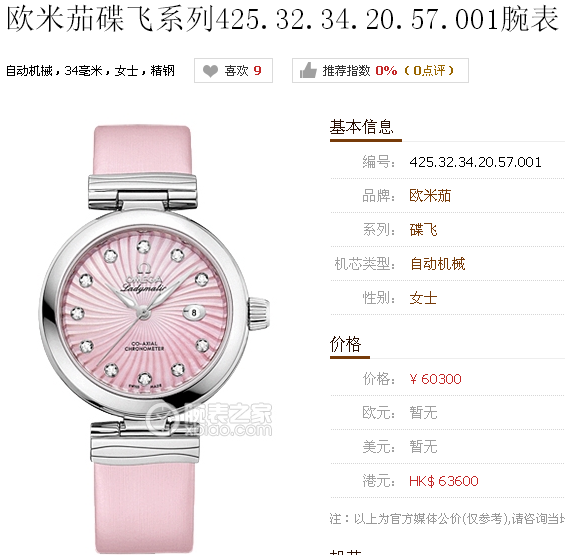The image size is (565, 555).
Task: Click the ¥ 60300 price value
Action: point(435,379)
